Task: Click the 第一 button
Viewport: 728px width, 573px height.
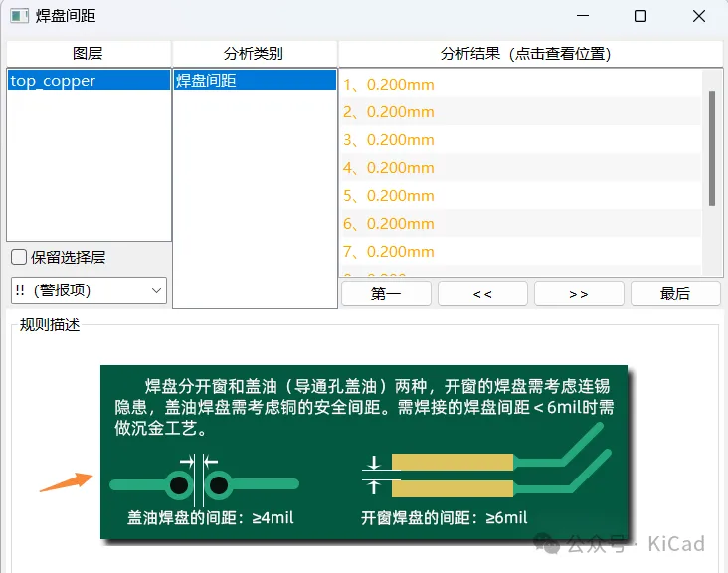Action: point(386,293)
